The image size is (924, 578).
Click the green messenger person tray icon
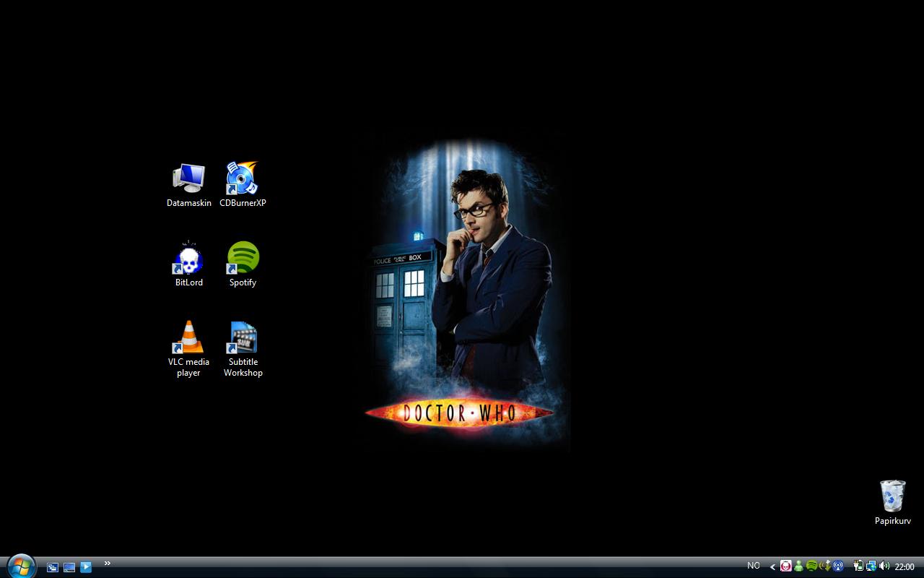pos(798,566)
